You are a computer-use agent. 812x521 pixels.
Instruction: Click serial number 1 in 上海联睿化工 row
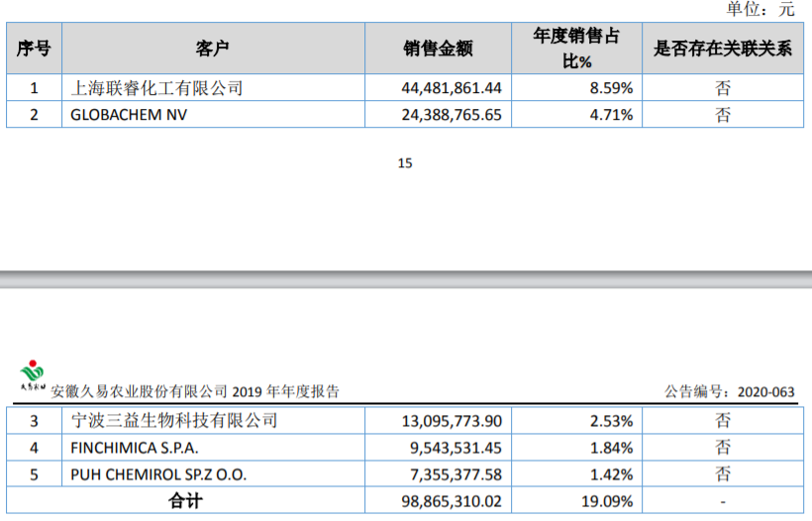[x=35, y=88]
